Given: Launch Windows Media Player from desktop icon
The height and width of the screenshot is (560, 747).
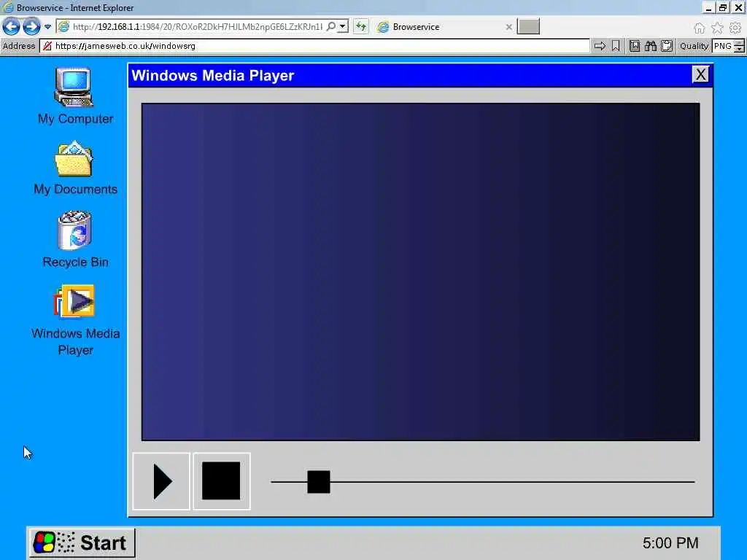Looking at the screenshot, I should [75, 301].
